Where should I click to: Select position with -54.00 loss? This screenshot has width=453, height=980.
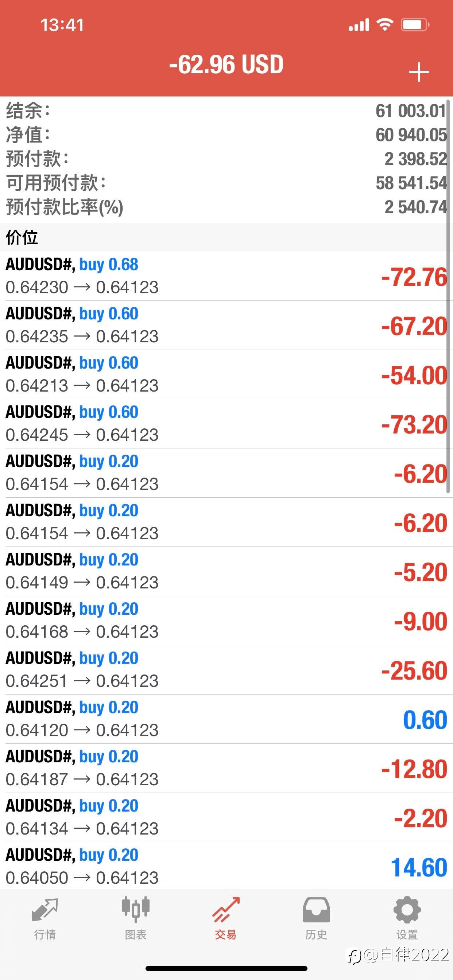(x=226, y=374)
